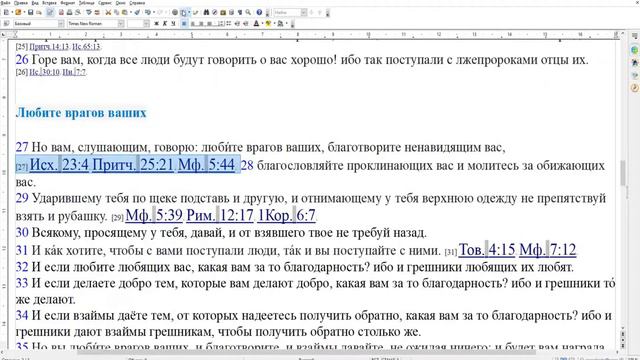Toggle numbered list
This screenshot has height=360, width=640.
pos(221,24)
